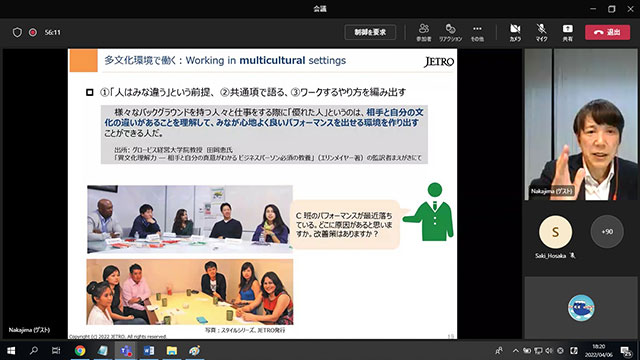Open Google Chrome from taskbar
The height and width of the screenshot is (360, 640).
coord(80,350)
